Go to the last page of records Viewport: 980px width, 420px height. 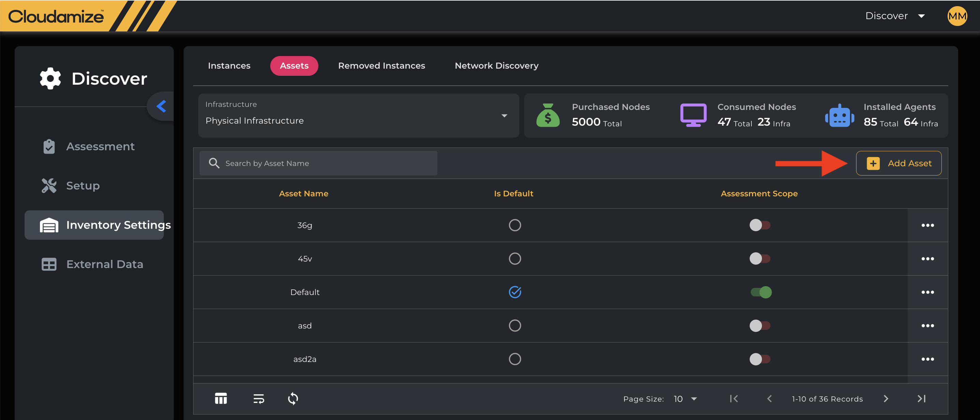point(921,399)
